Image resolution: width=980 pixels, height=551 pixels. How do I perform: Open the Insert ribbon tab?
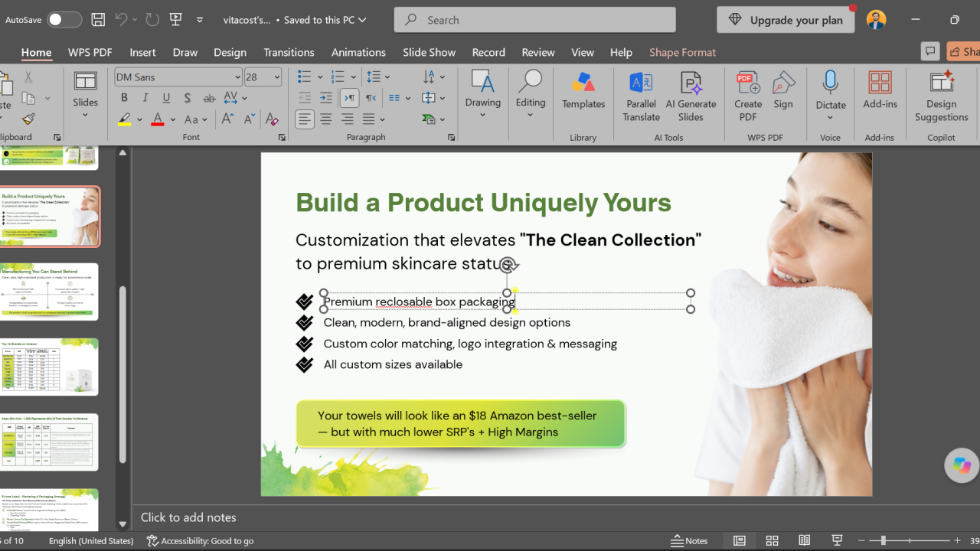coord(142,52)
